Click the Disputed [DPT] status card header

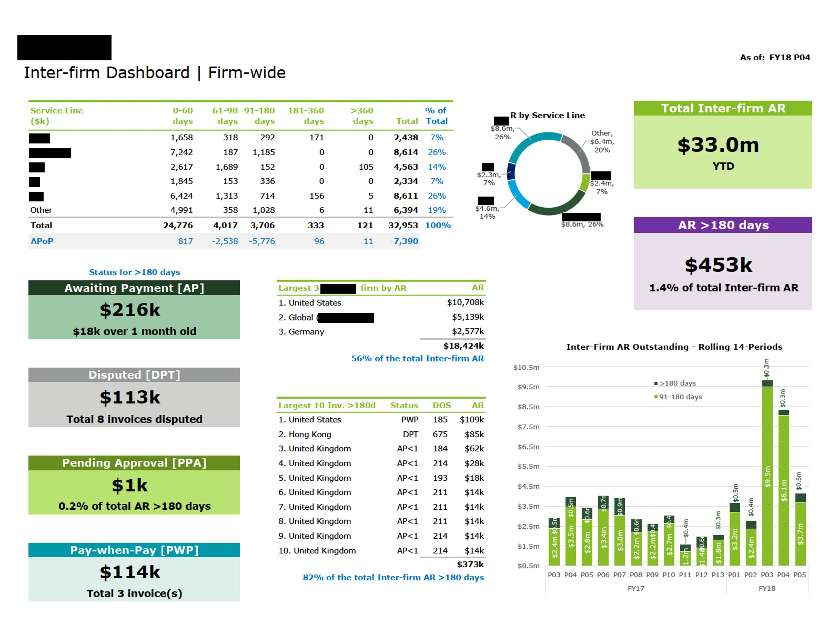tap(134, 375)
